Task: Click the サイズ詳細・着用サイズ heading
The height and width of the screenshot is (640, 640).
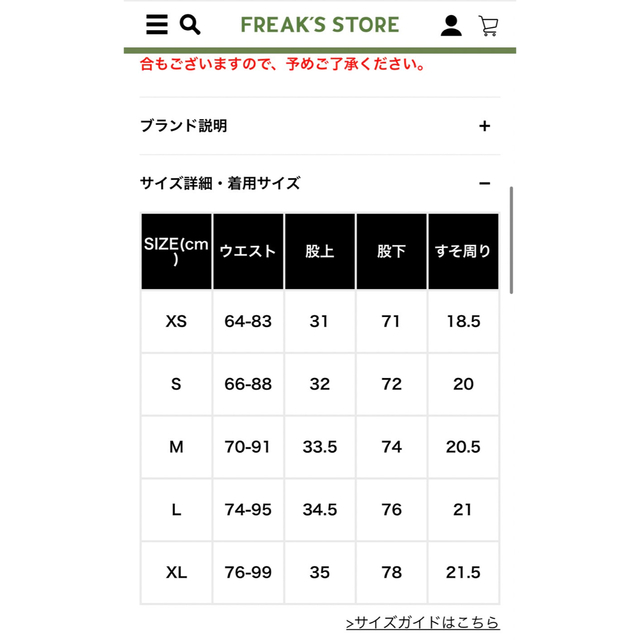Action: click(220, 183)
